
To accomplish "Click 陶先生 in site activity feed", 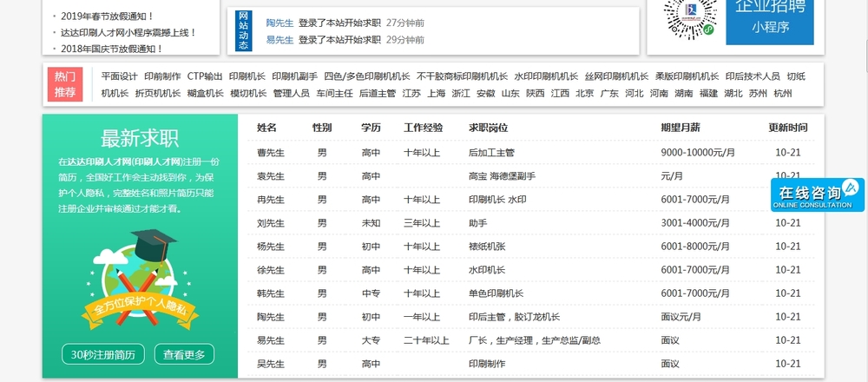I will [x=279, y=23].
